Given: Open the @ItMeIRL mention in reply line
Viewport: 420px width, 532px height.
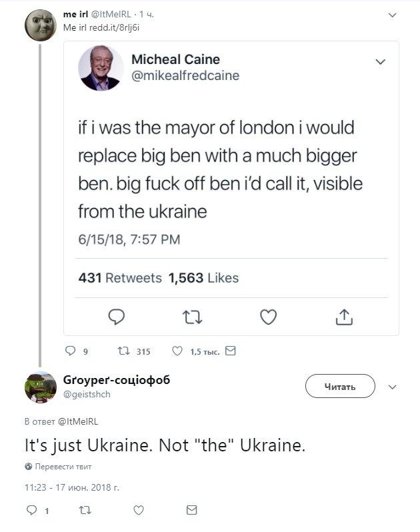Looking at the screenshot, I should (78, 421).
